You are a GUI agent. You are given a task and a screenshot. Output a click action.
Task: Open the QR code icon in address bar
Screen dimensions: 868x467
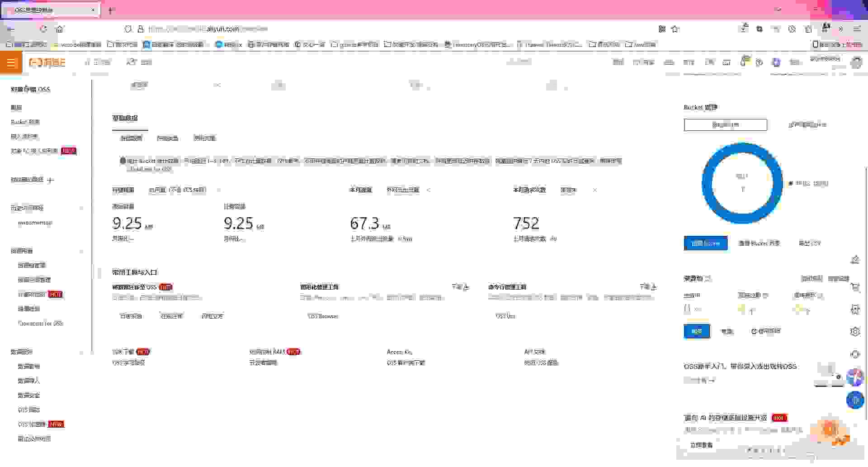[662, 29]
